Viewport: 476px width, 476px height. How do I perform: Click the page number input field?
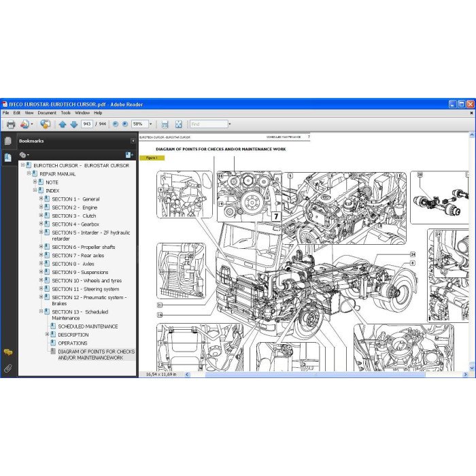(87, 124)
